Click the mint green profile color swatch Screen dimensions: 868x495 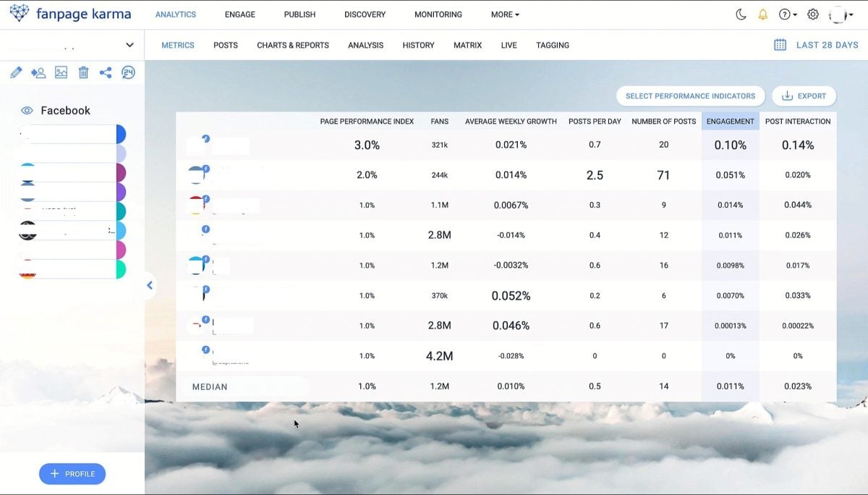(121, 269)
